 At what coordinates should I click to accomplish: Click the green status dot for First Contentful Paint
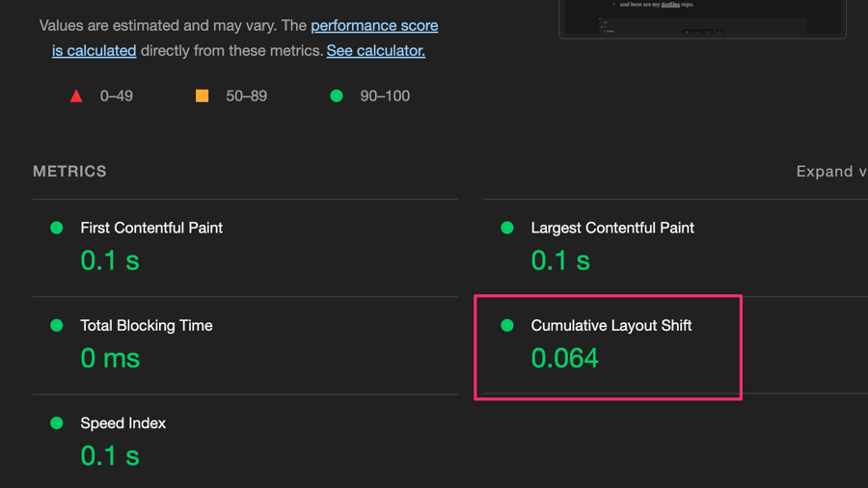pos(57,228)
